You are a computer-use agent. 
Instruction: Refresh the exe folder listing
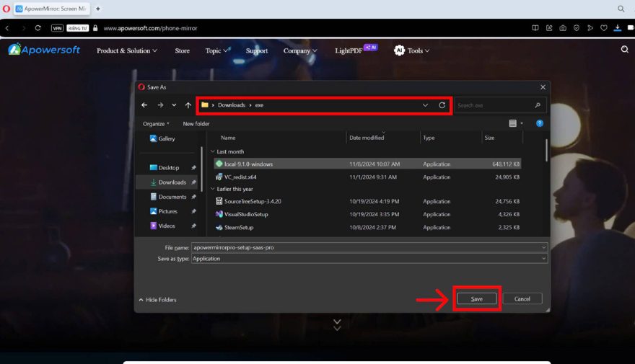coord(442,105)
